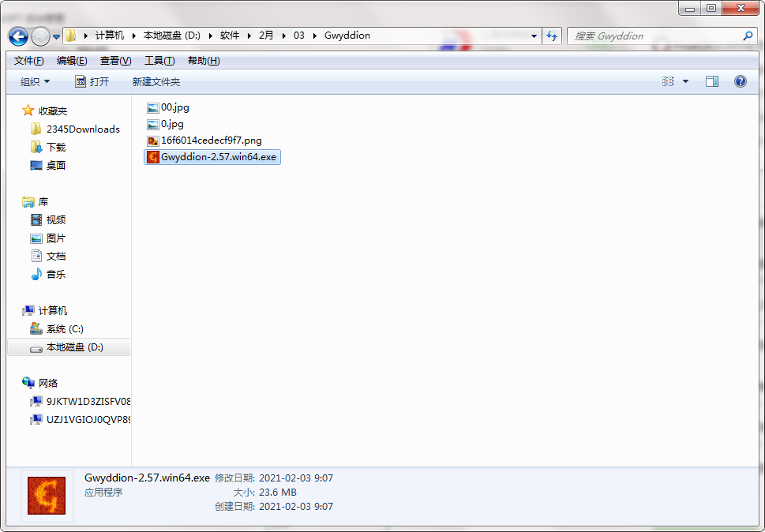765x532 pixels.
Task: Expand the 组织 dropdown menu
Action: point(36,82)
